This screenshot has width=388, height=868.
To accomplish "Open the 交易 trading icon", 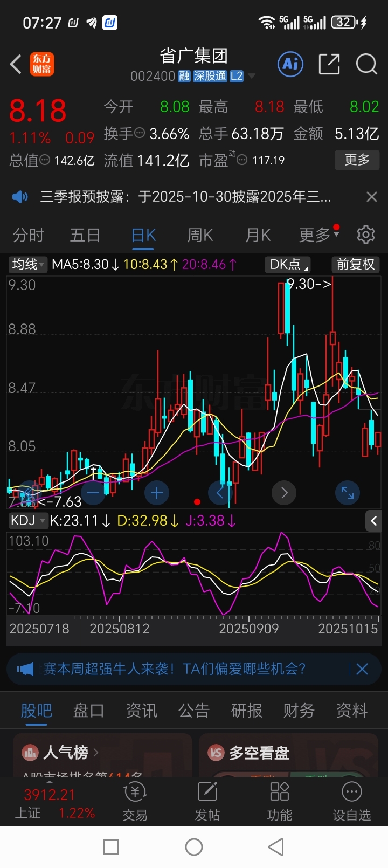I will (135, 802).
